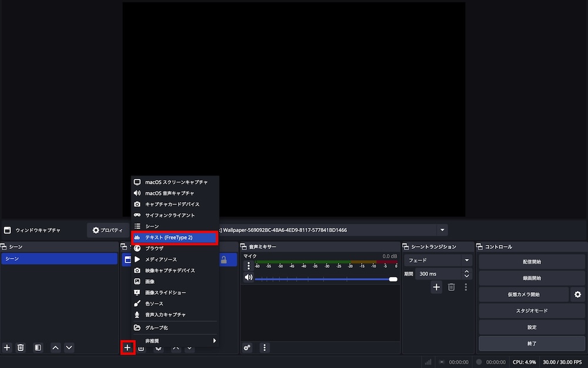Click 0.0 dB level readout
The image size is (588, 368).
point(390,256)
